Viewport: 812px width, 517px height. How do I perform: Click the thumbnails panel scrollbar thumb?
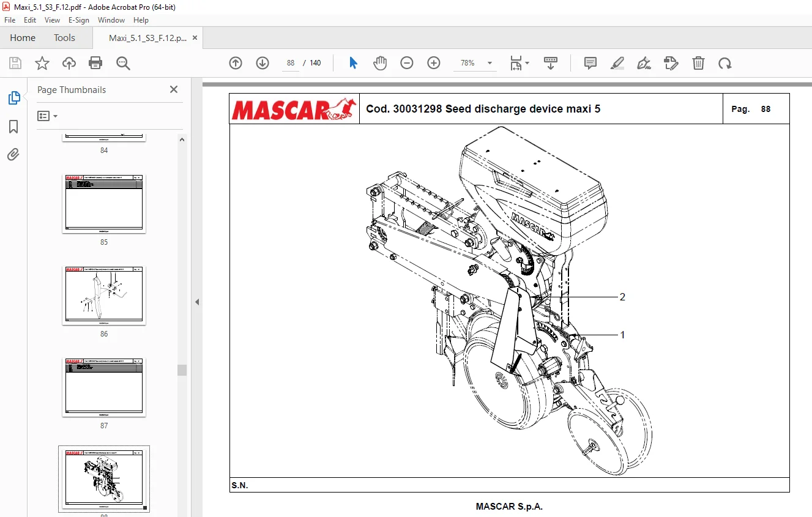pyautogui.click(x=182, y=370)
